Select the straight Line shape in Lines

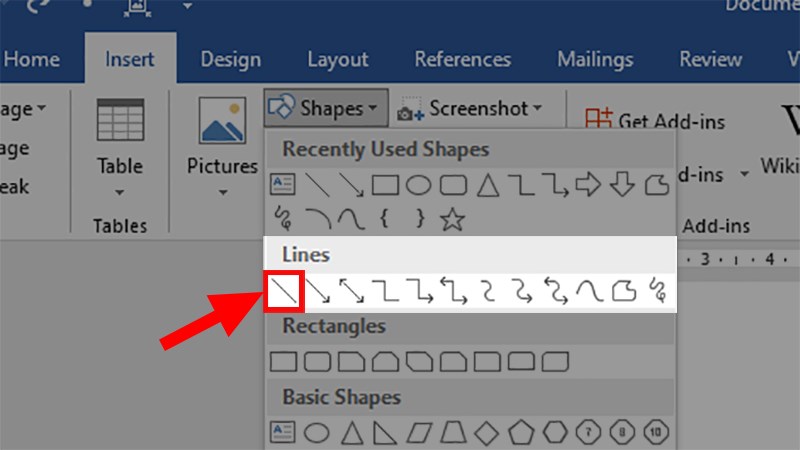283,291
